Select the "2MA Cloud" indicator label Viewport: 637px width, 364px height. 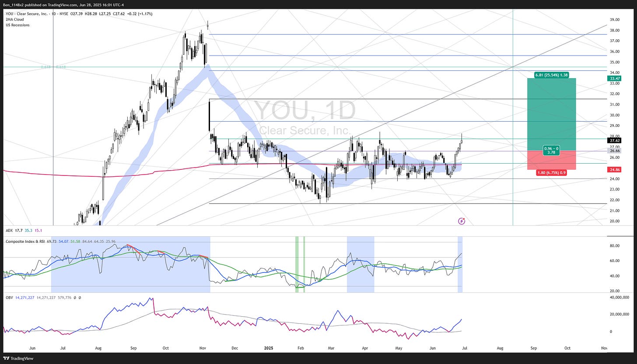15,19
